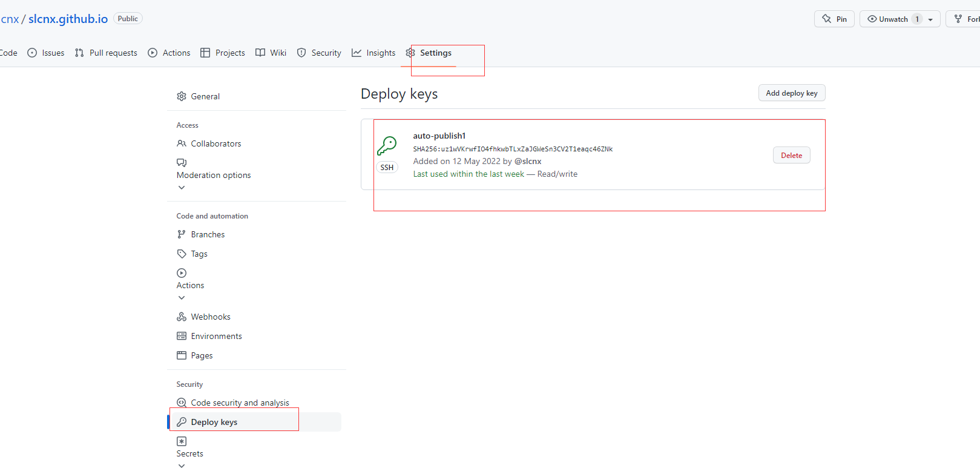980x474 pixels.
Task: Go to the repository Actions tab
Action: point(169,53)
